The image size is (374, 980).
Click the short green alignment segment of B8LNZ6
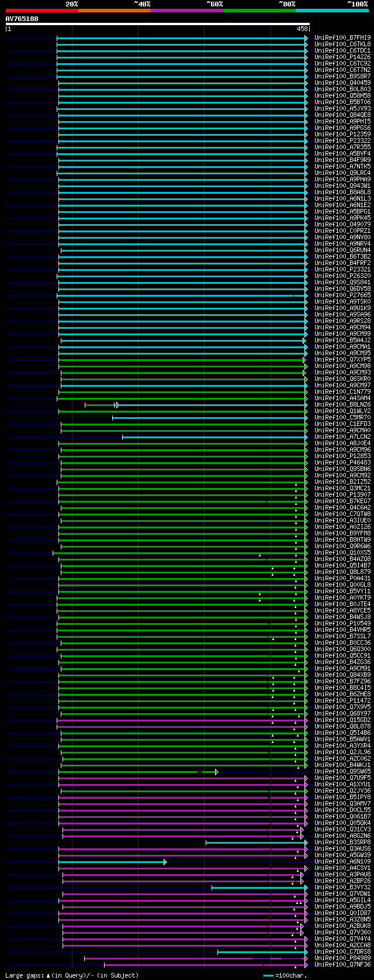(x=101, y=405)
